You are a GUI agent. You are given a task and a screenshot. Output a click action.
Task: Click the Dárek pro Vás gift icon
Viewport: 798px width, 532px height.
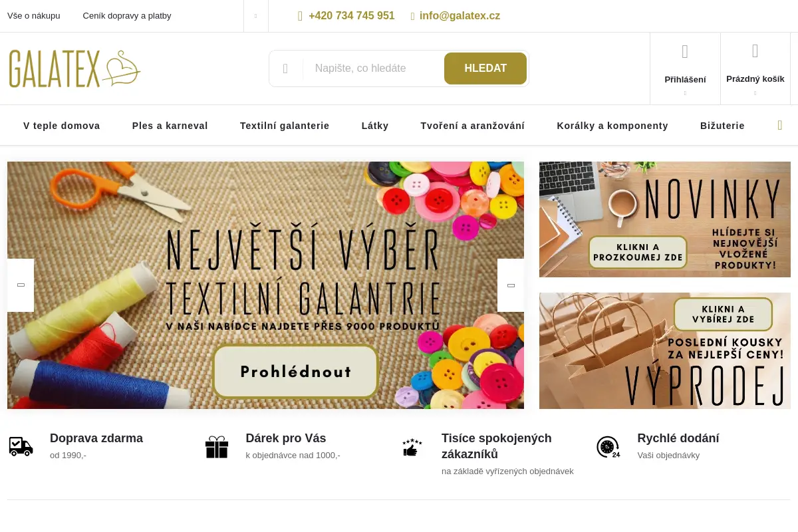(x=217, y=447)
